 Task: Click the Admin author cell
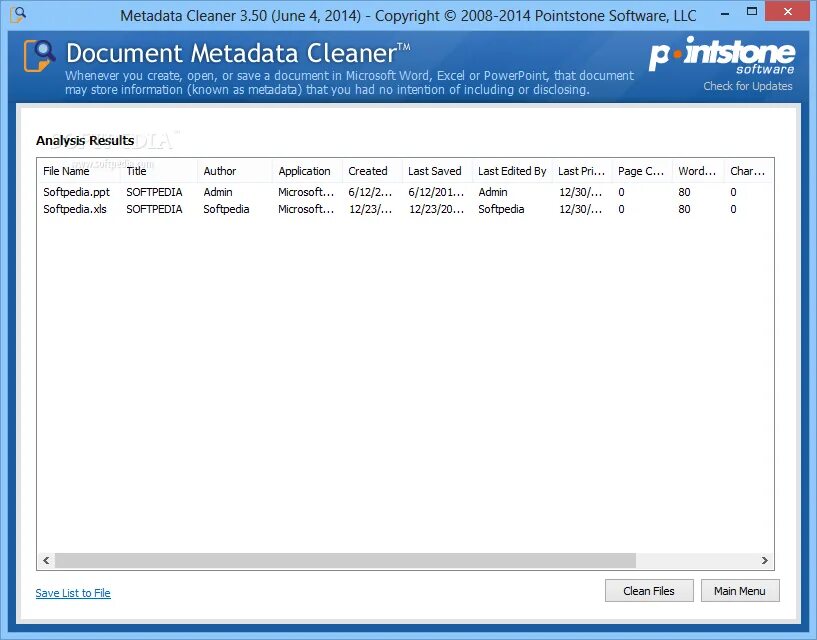[218, 192]
